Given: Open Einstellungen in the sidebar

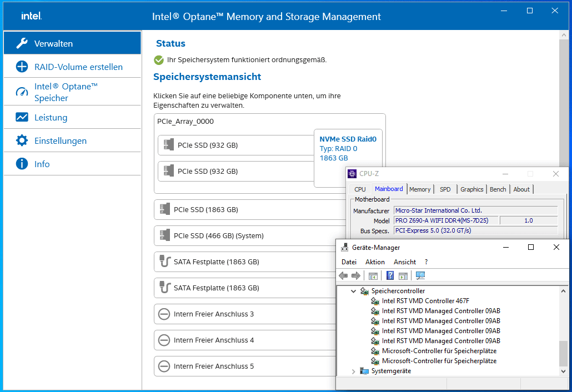Looking at the screenshot, I should (72, 141).
